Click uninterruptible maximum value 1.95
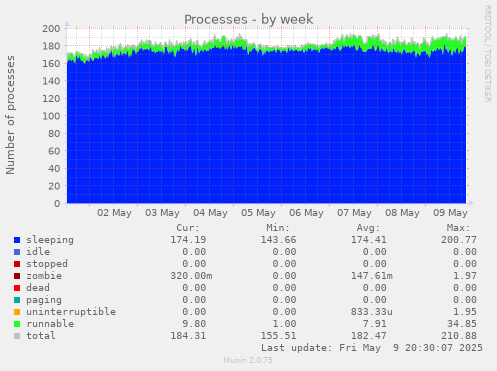 point(465,312)
